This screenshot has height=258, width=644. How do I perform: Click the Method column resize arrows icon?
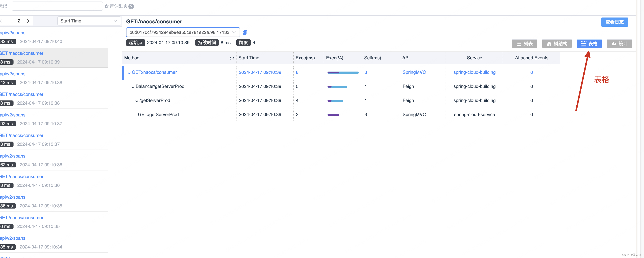coord(232,58)
